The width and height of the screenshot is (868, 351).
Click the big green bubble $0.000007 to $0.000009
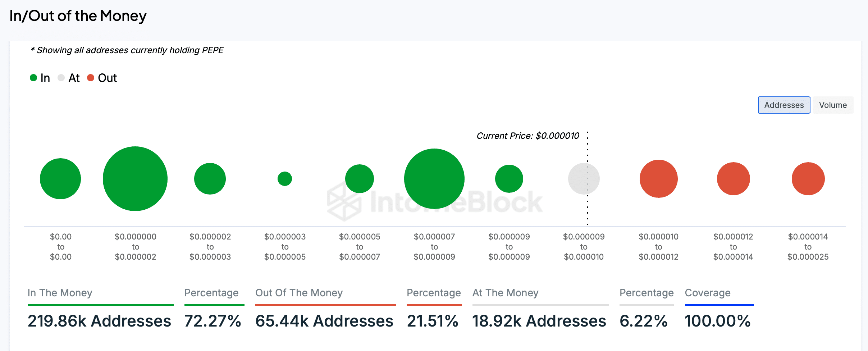click(434, 179)
